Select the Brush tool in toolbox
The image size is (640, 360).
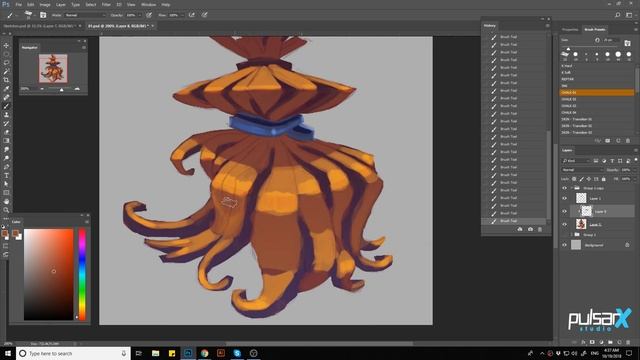pos(6,106)
